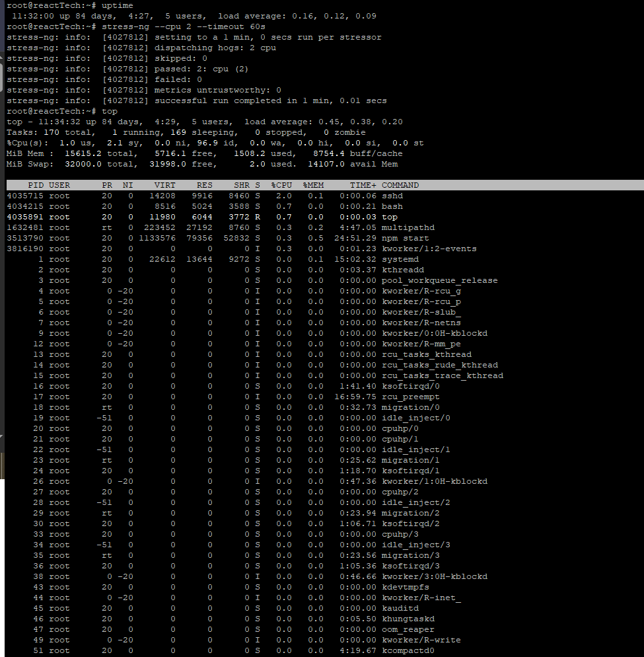Click ksoftirqd/3 command entry
This screenshot has width=644, height=657.
[x=411, y=566]
